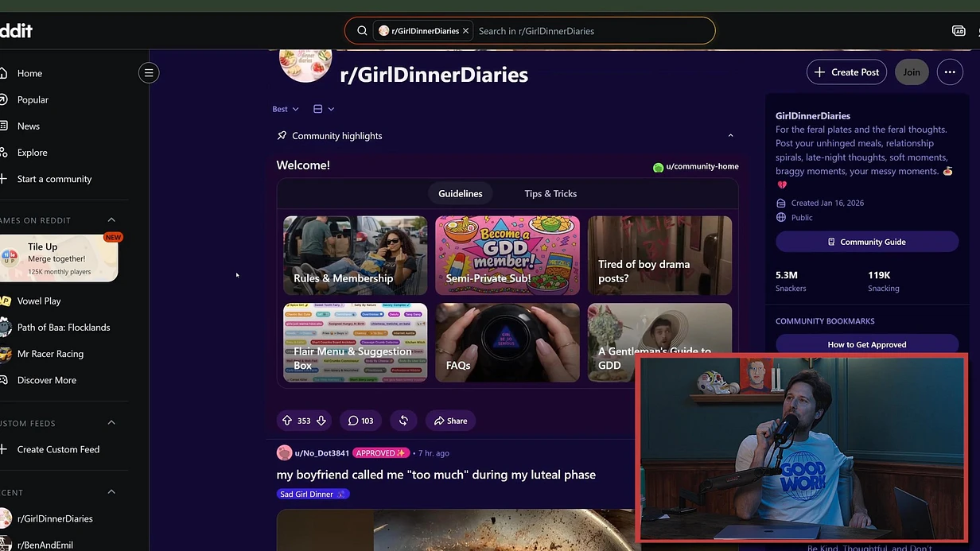Join the GirlDinnerDiaries community

912,72
